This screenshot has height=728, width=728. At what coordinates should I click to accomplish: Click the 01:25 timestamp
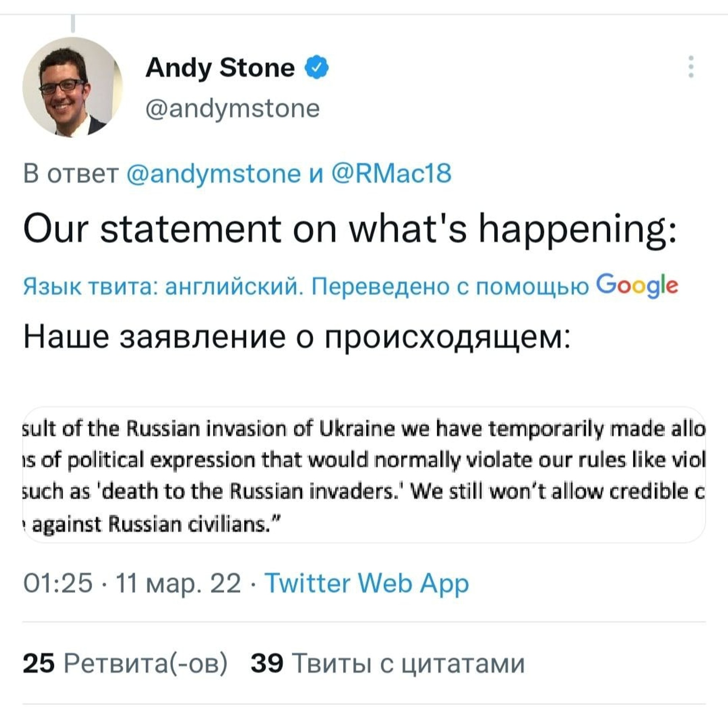(x=58, y=583)
